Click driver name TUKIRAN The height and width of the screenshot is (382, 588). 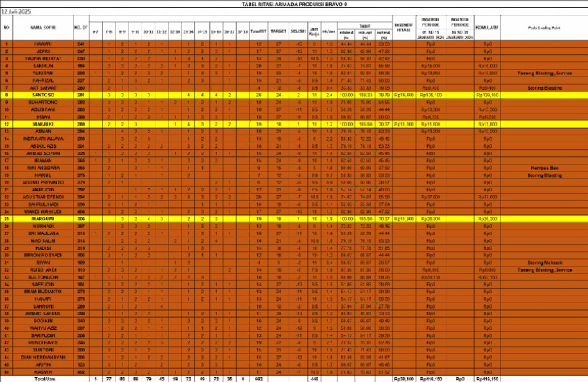[x=43, y=73]
